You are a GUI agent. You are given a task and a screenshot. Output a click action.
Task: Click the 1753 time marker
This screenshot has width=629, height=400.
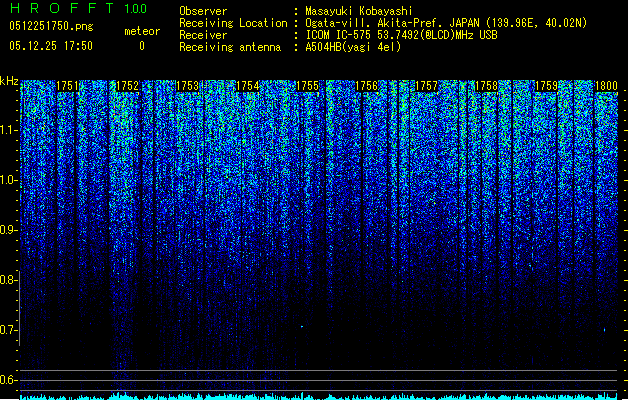[187, 86]
